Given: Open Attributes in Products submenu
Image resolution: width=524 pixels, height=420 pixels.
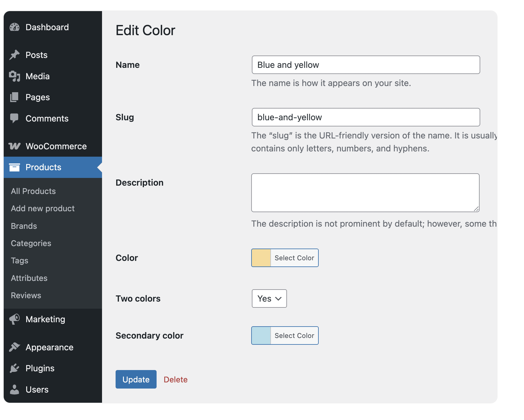Looking at the screenshot, I should coord(29,278).
